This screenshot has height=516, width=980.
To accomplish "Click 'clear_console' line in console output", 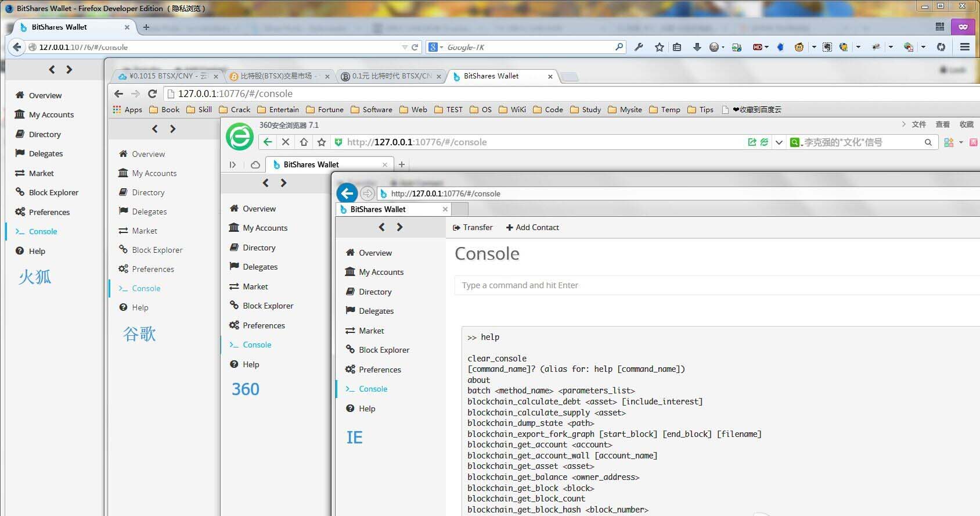I will click(497, 359).
